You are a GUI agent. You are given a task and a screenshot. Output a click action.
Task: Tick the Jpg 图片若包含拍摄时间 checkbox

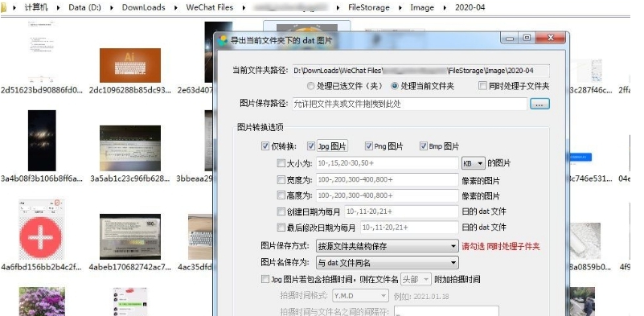click(265, 280)
